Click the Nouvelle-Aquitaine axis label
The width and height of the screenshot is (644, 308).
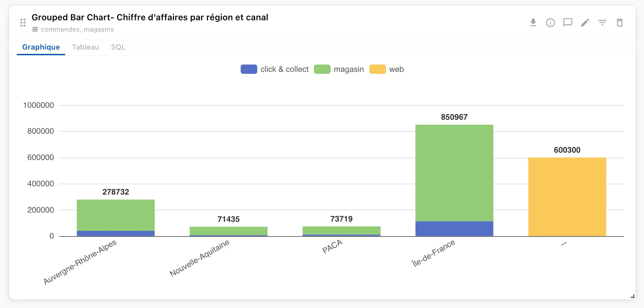200,258
